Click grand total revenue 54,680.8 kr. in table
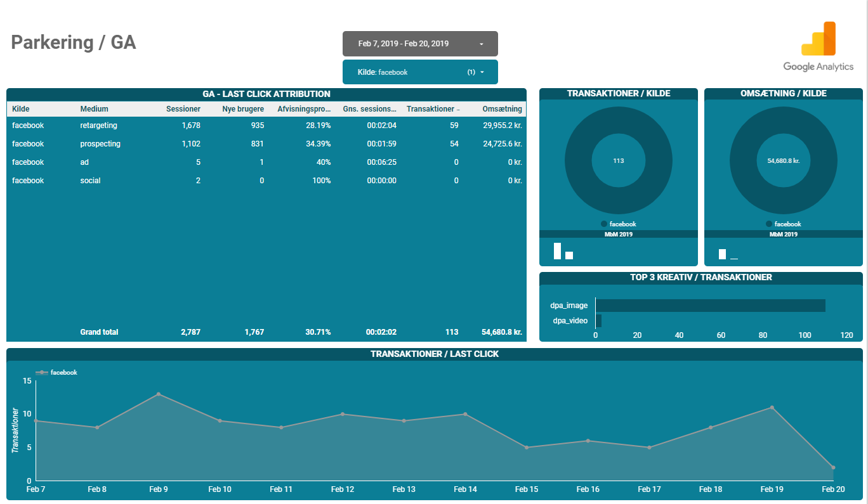The image size is (868, 504). [x=502, y=332]
